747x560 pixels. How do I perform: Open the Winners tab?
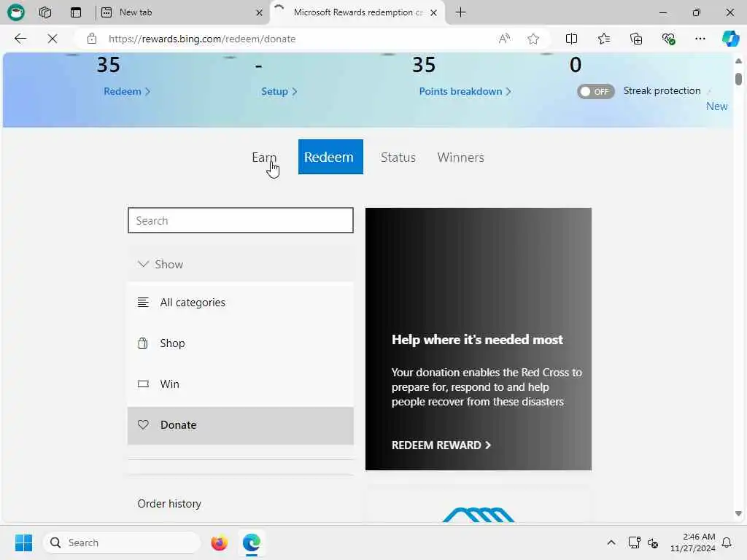pyautogui.click(x=460, y=157)
